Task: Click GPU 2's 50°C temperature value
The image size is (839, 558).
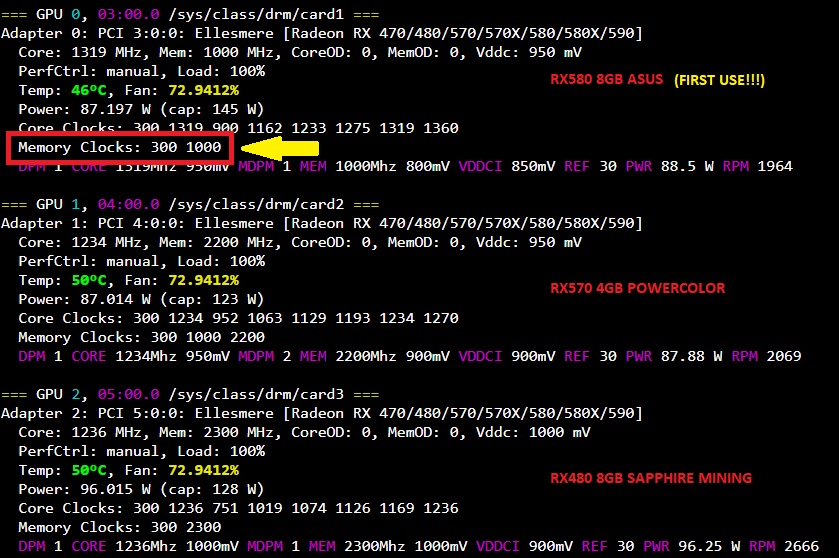Action: click(x=92, y=470)
